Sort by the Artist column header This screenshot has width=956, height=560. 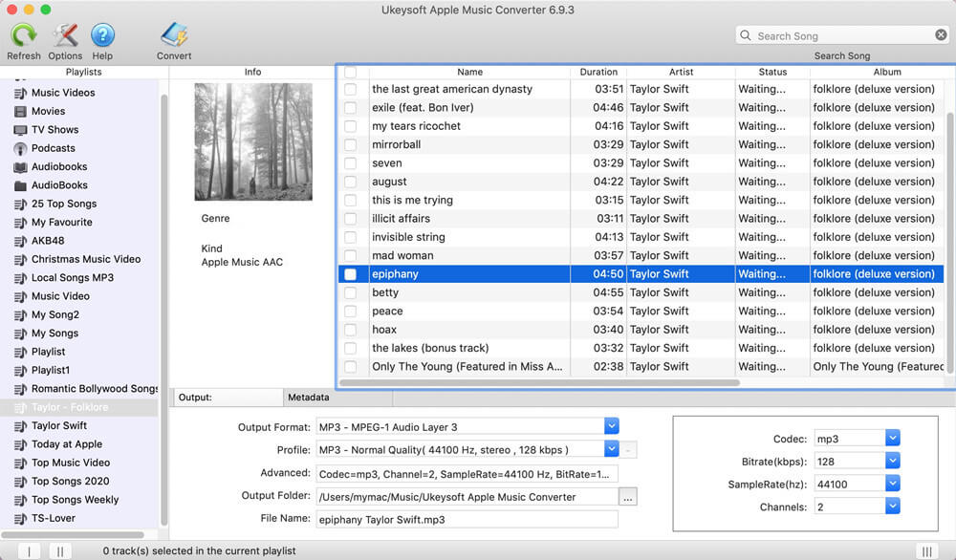[681, 72]
